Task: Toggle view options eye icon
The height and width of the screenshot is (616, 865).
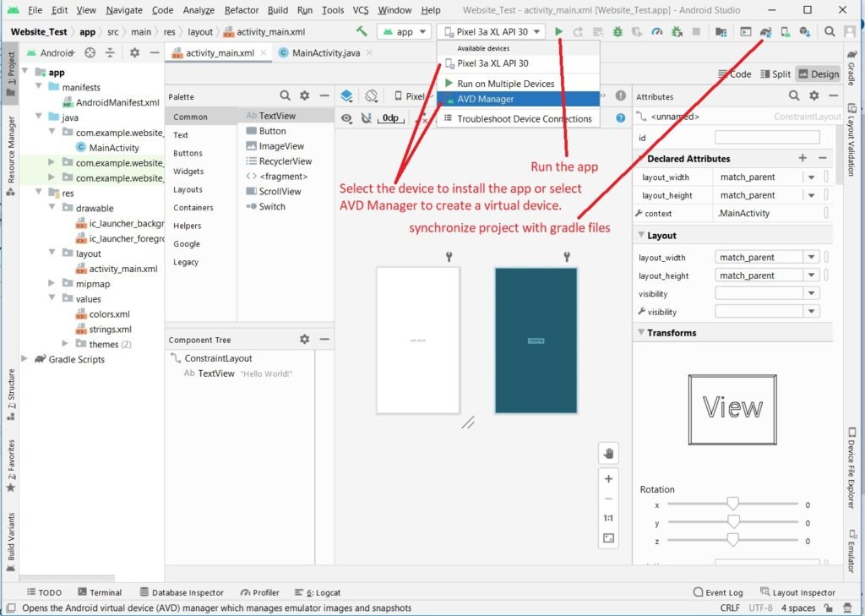Action: click(x=346, y=118)
